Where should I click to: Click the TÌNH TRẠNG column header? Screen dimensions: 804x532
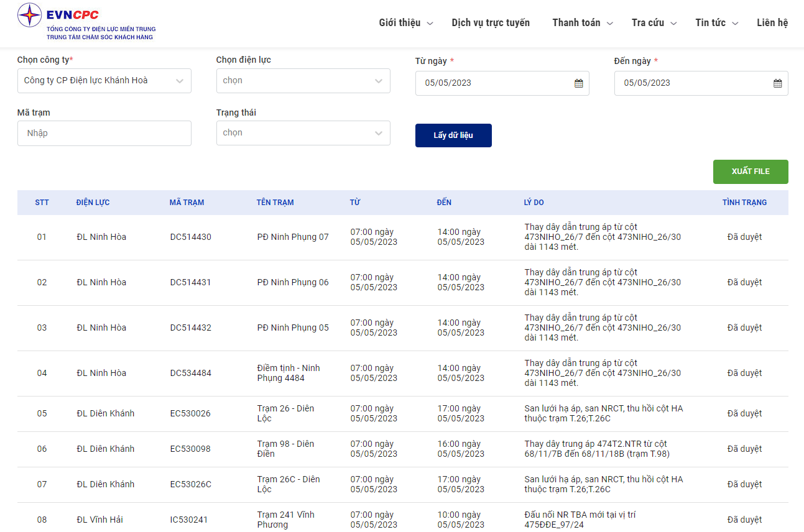coord(744,203)
